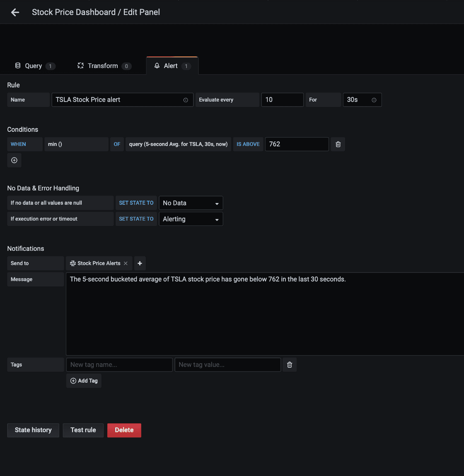
Task: Change the min () reducer function
Action: 76,144
